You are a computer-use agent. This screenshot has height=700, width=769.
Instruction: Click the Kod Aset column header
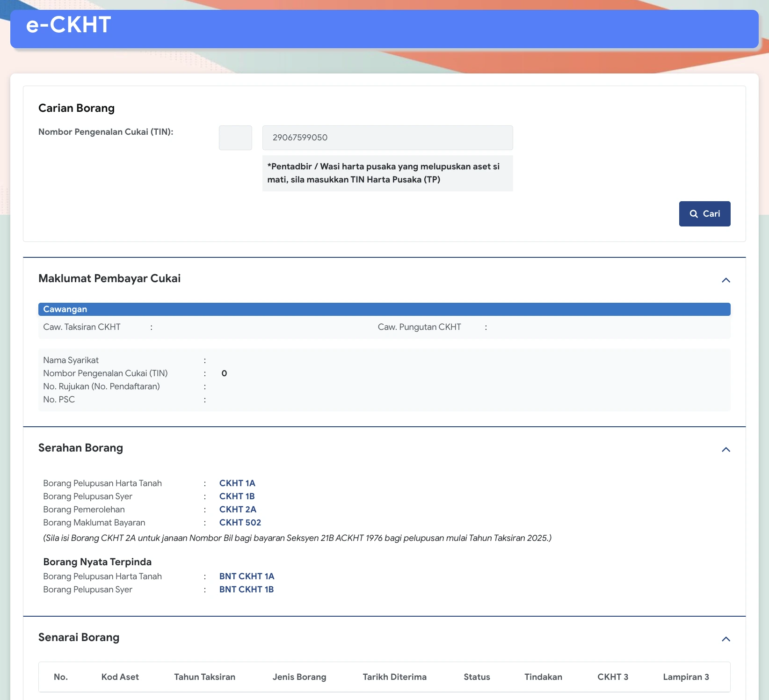120,677
